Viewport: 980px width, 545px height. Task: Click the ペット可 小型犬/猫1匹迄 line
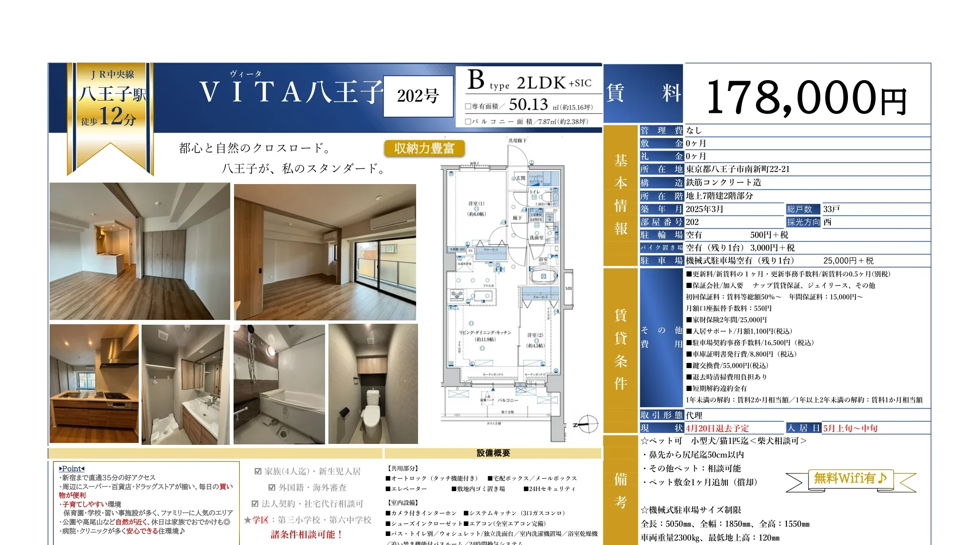(724, 441)
